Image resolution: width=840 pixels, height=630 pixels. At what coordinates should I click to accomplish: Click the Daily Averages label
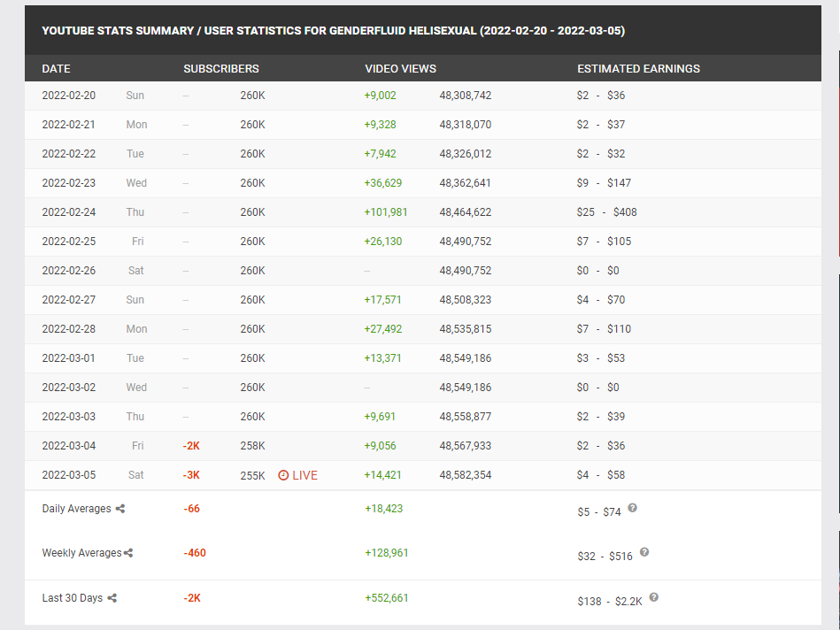(x=77, y=509)
